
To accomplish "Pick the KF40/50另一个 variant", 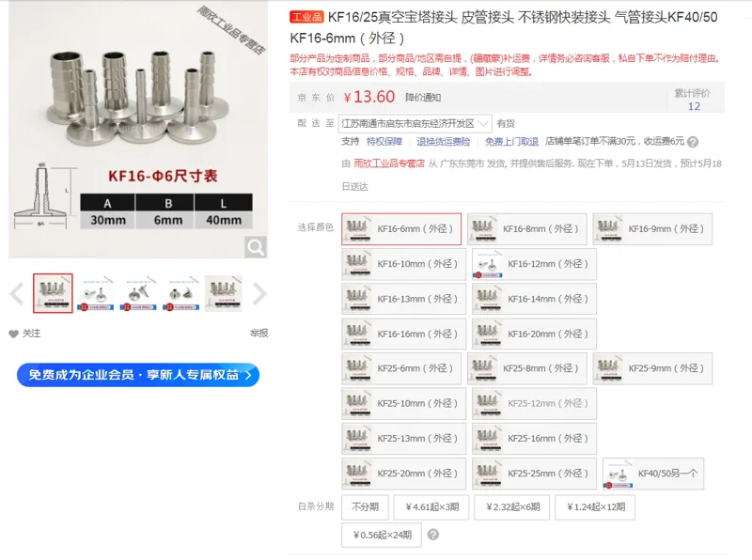I will [x=653, y=474].
